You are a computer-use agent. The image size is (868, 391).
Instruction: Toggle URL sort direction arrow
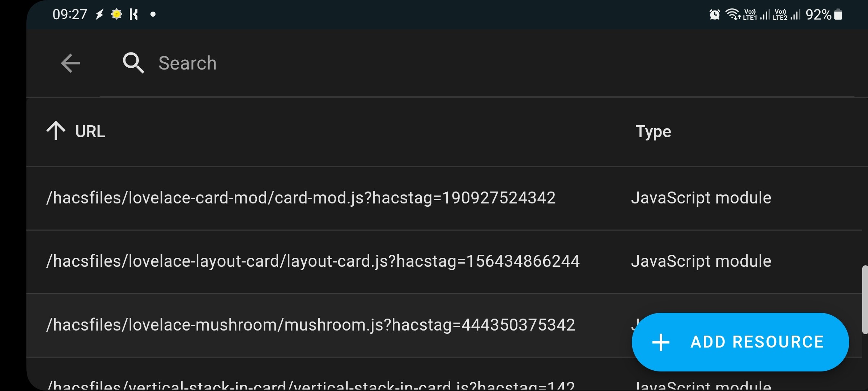tap(56, 131)
